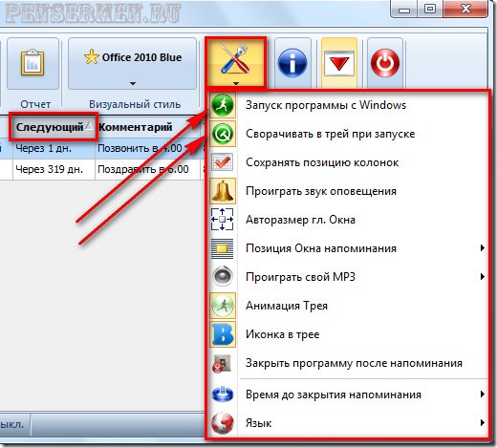The height and width of the screenshot is (448, 497).
Task: Select Авторазмер гл. Окна menu item
Action: (x=347, y=220)
